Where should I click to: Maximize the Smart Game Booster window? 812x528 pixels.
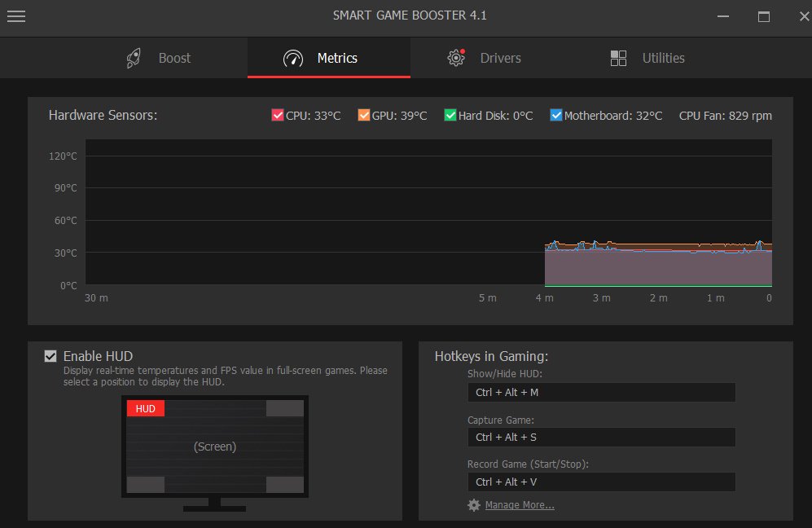[x=763, y=16]
